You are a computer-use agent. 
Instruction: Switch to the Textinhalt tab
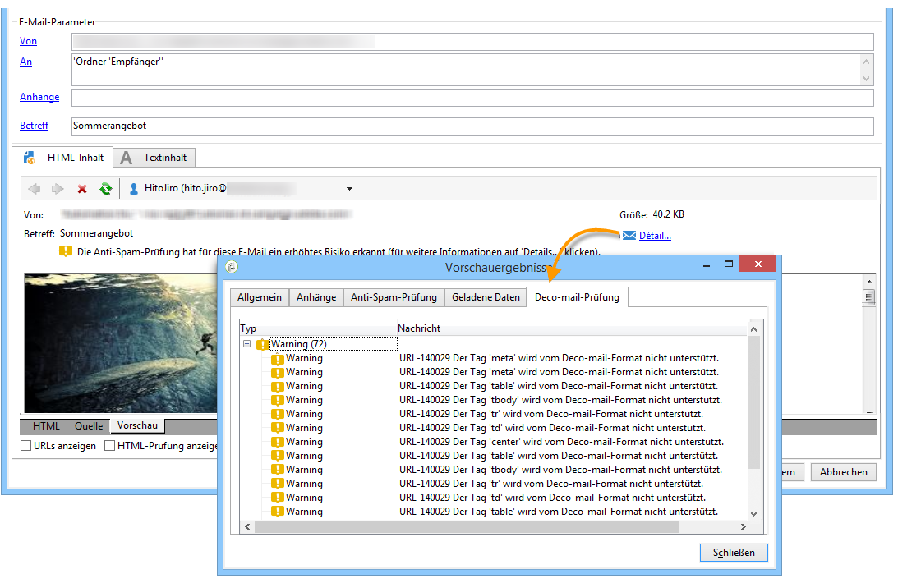[x=154, y=158]
